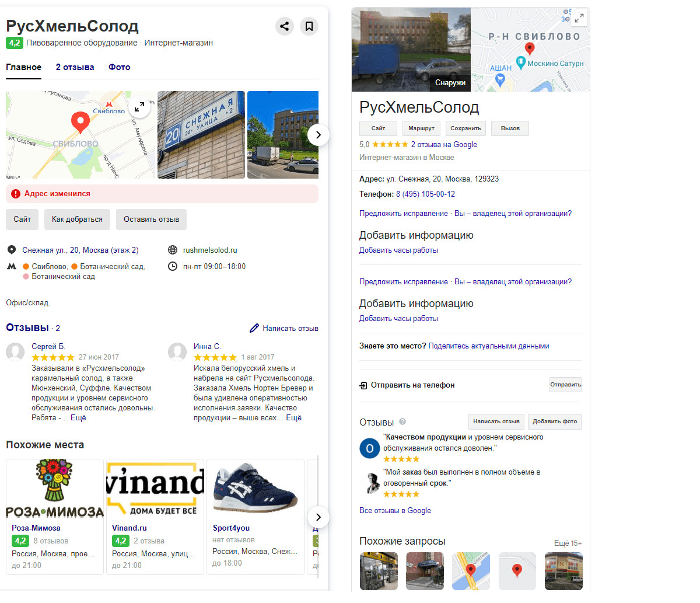Click Оставить отзыв button
Screen dimensions: 700x603
(x=151, y=219)
